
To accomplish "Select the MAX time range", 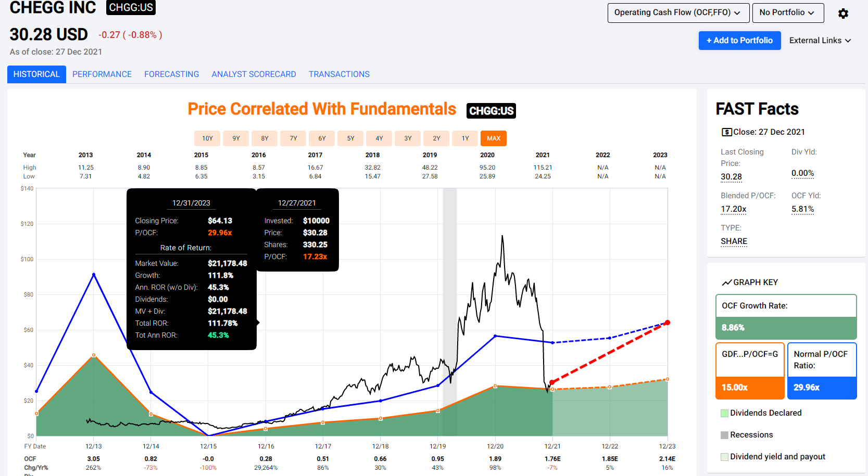I will pos(494,138).
